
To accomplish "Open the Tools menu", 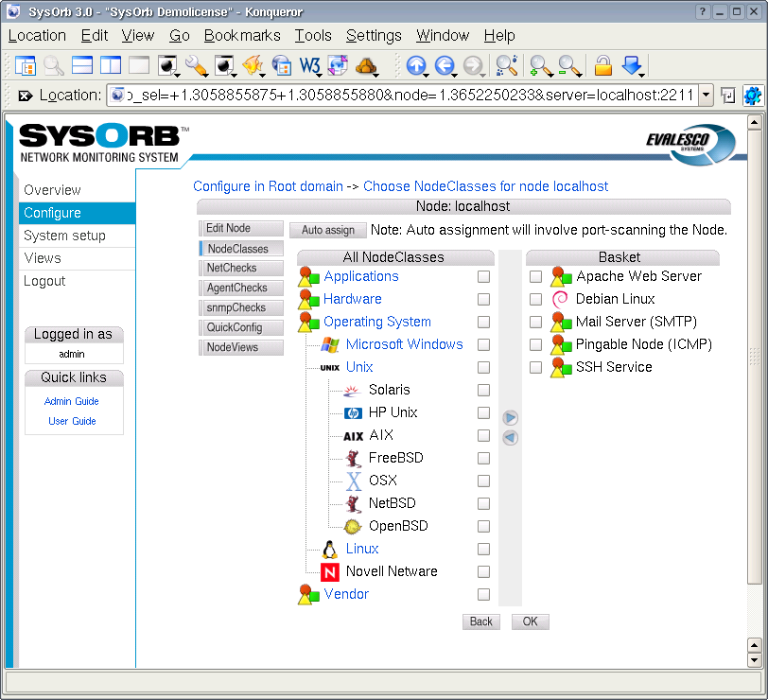I will pyautogui.click(x=313, y=36).
